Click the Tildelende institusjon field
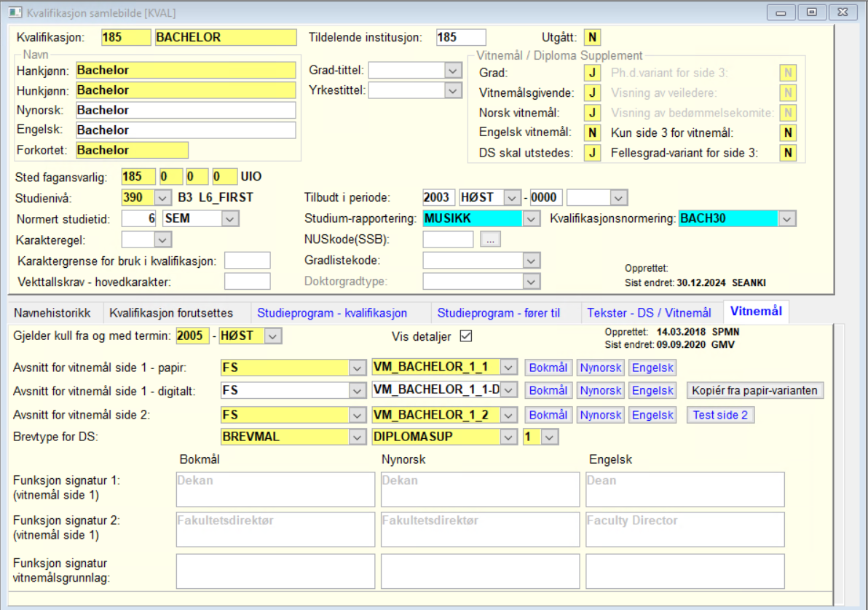Screen dimensions: 868x610 [460, 38]
